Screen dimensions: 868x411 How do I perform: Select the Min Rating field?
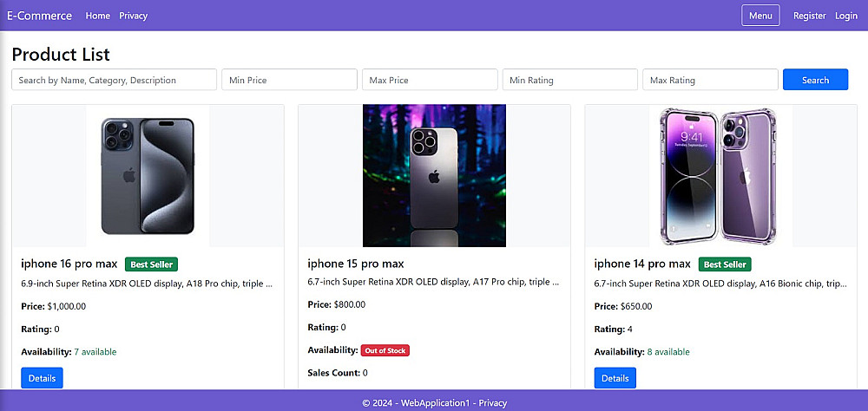(570, 80)
